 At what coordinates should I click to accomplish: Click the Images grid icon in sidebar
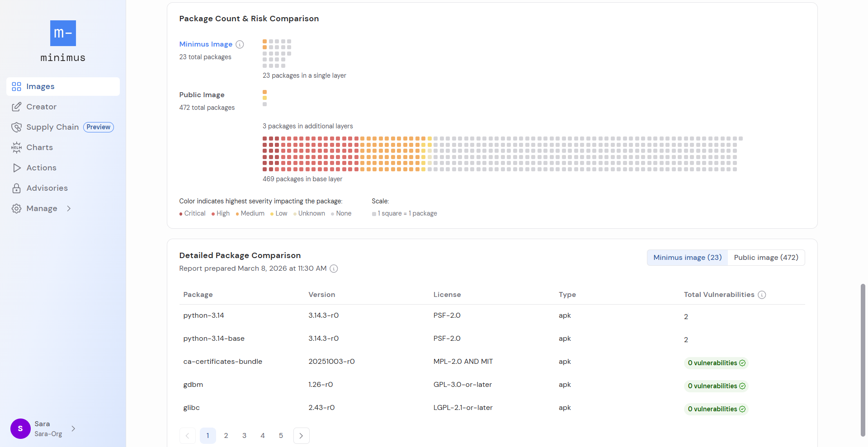(17, 86)
